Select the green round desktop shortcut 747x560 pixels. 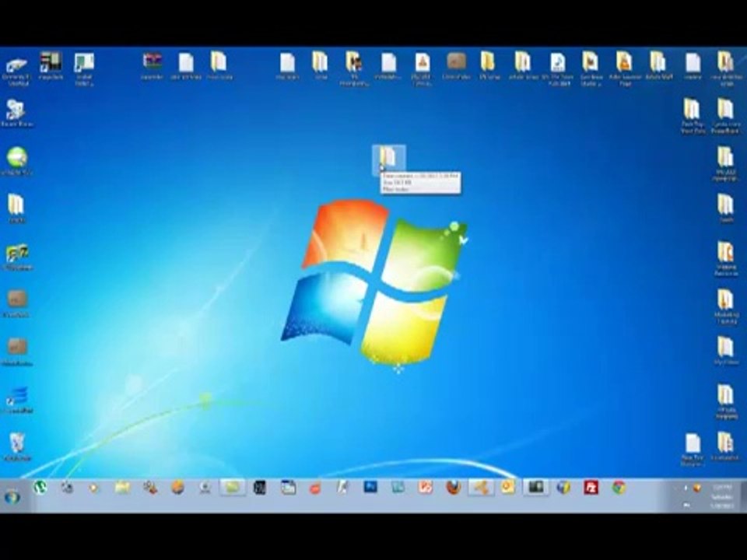click(16, 160)
